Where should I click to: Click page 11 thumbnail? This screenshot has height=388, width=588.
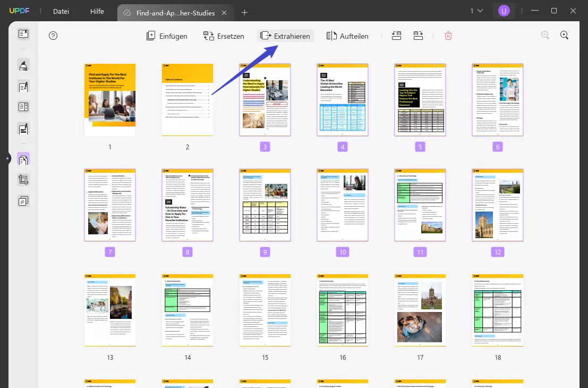(420, 205)
